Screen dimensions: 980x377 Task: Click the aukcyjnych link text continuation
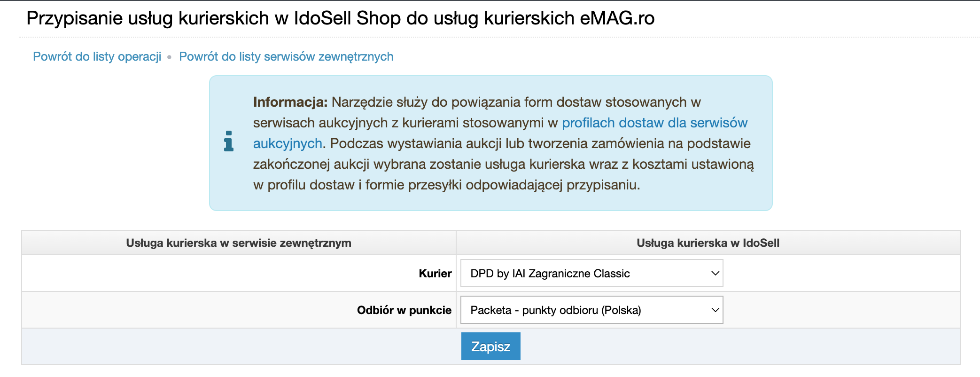coord(288,143)
